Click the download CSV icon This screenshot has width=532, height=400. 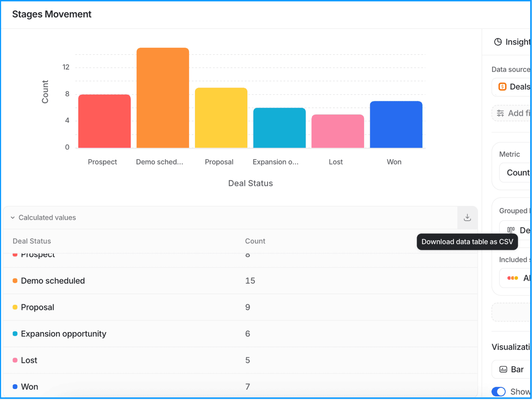(x=467, y=218)
